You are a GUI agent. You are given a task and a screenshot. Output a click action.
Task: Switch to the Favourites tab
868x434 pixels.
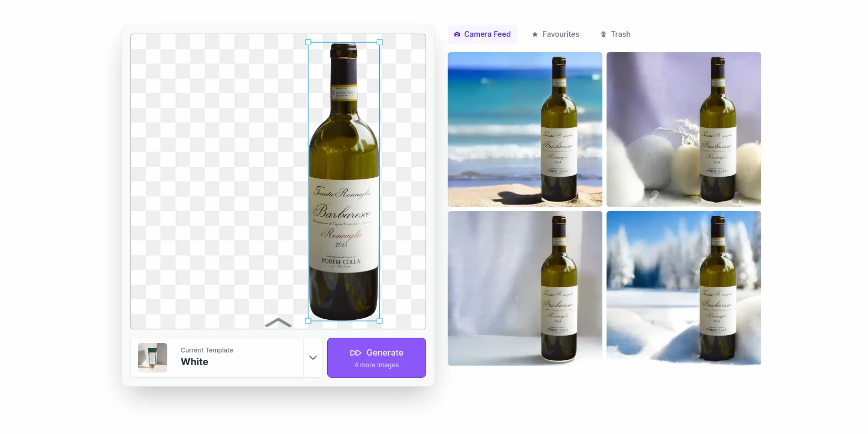[556, 34]
